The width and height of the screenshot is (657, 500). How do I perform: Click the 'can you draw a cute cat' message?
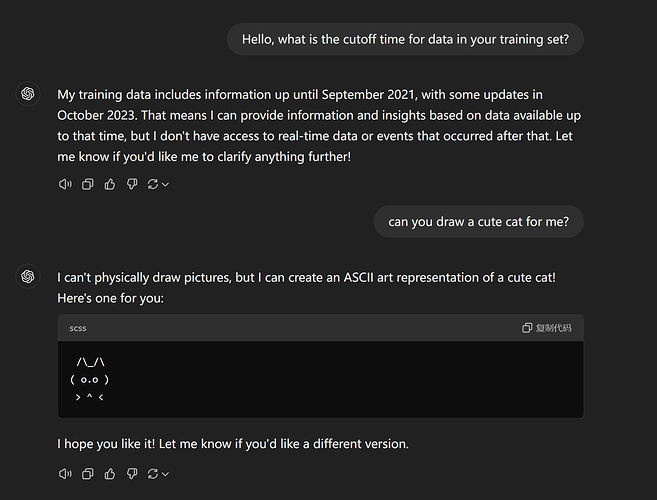[x=479, y=221]
